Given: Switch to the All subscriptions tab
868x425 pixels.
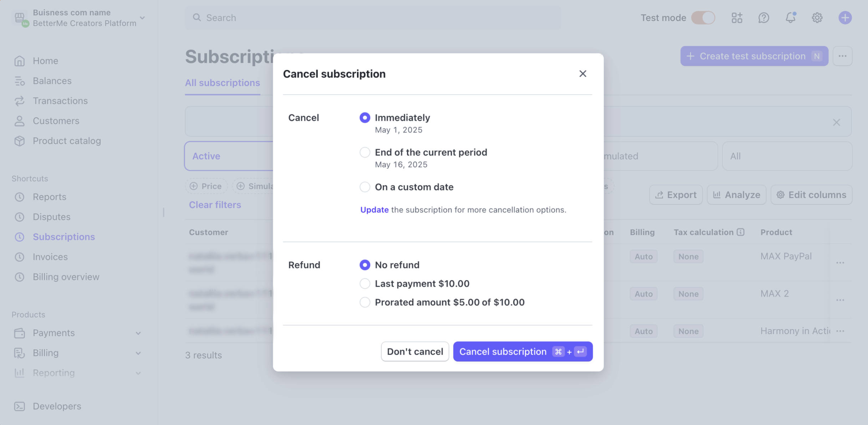Looking at the screenshot, I should [222, 83].
